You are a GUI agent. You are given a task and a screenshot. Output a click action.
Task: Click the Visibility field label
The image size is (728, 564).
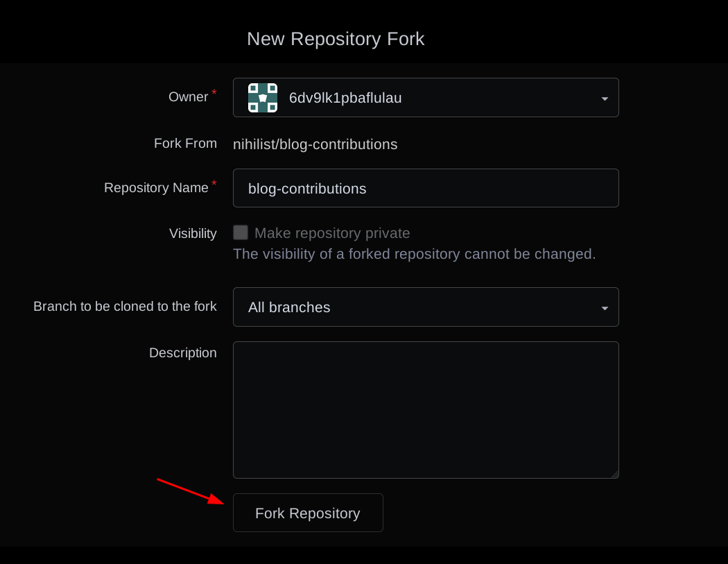click(193, 234)
